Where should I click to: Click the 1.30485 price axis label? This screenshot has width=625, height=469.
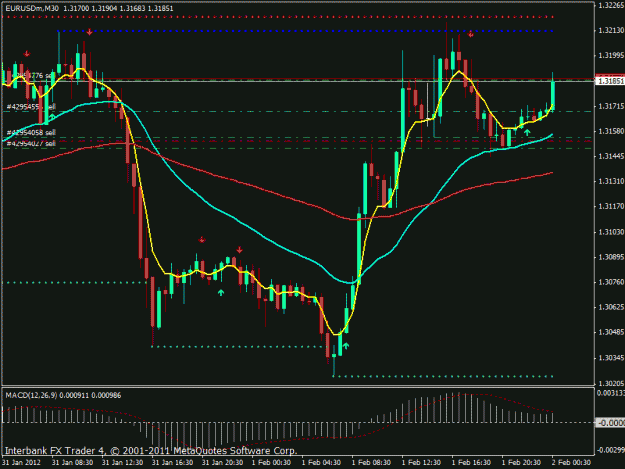pyautogui.click(x=611, y=332)
